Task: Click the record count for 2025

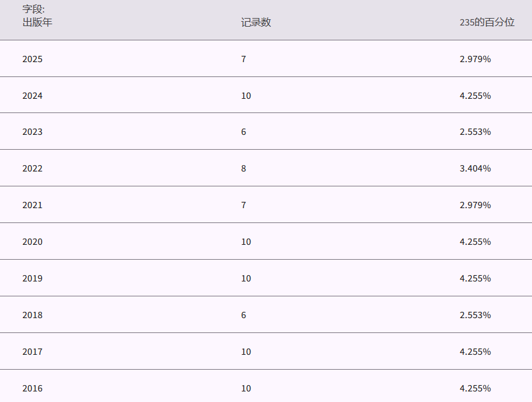Action: pyautogui.click(x=244, y=59)
